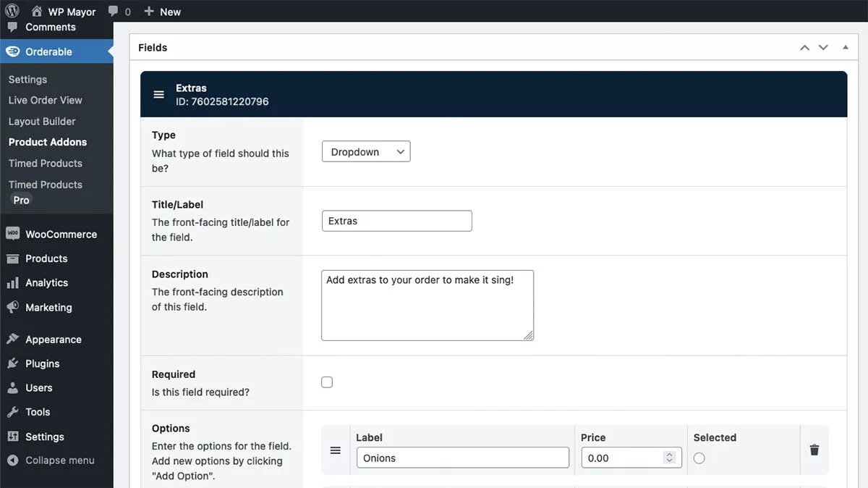Open the Layout Builder page
Image resolution: width=868 pixels, height=488 pixels.
pyautogui.click(x=42, y=122)
